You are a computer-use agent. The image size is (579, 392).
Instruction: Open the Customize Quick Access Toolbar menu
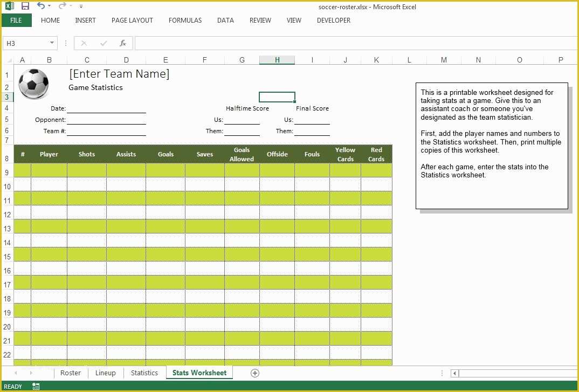(x=81, y=6)
